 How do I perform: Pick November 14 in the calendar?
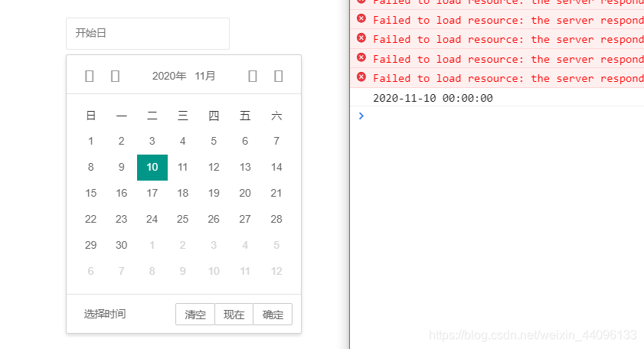coord(276,167)
